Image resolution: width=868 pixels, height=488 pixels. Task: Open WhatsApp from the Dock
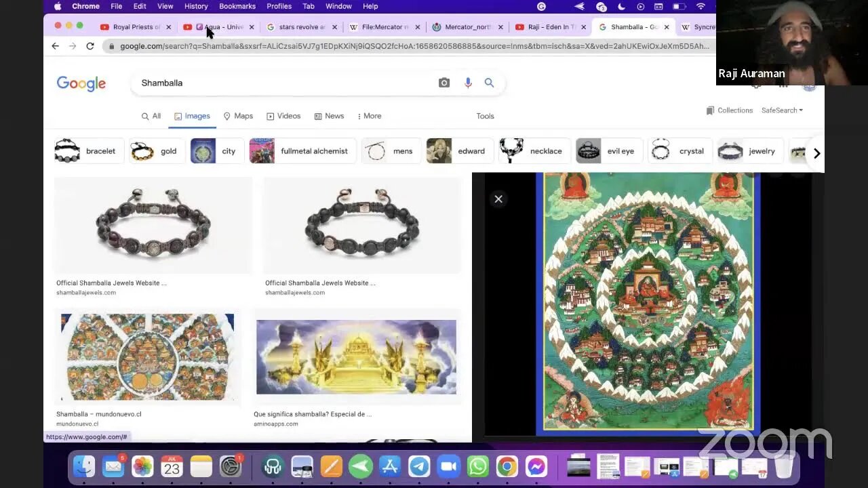pyautogui.click(x=477, y=466)
